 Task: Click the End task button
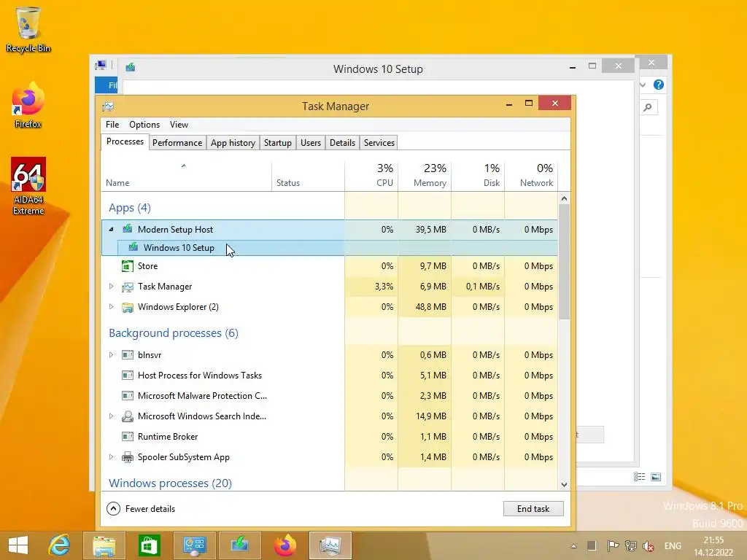pos(533,508)
